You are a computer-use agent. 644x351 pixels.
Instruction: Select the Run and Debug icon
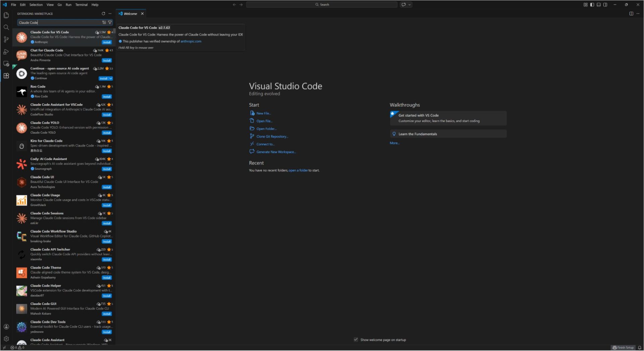pos(6,51)
